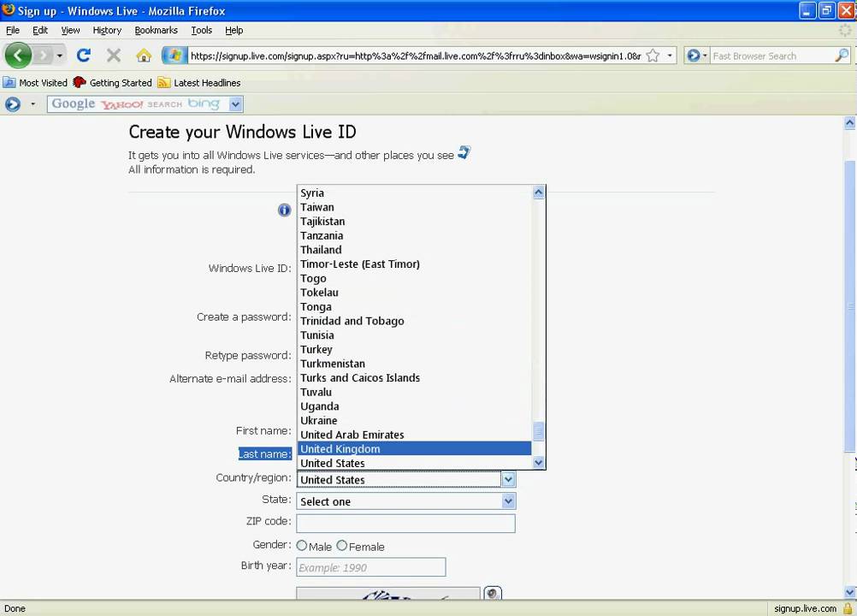Pick Tunisia from the country list
The image size is (857, 616).
(x=414, y=335)
